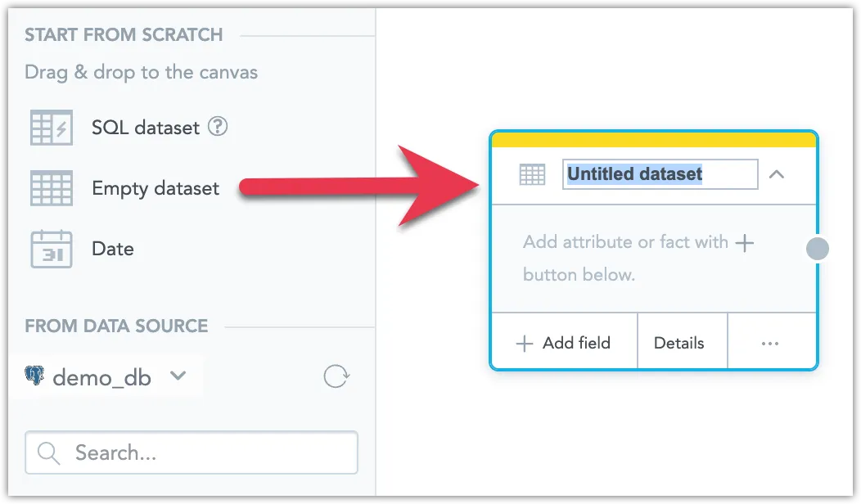Expand the ellipsis menu on the dataset card

coord(770,344)
